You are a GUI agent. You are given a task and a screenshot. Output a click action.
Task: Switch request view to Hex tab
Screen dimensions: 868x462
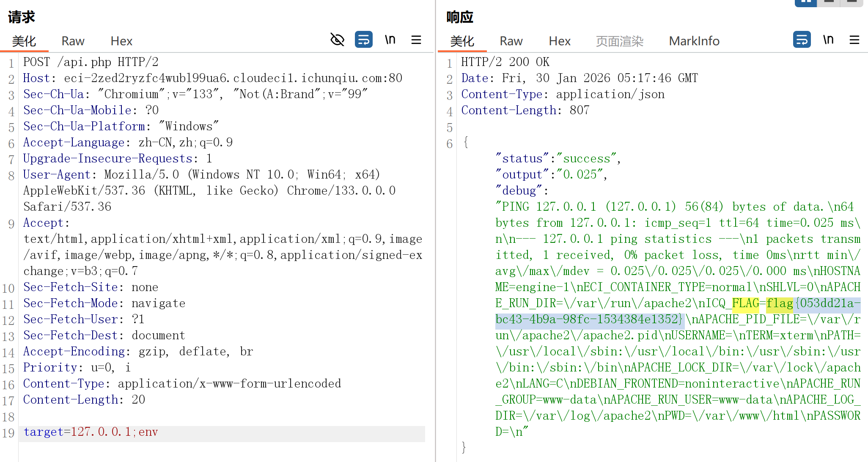[121, 41]
